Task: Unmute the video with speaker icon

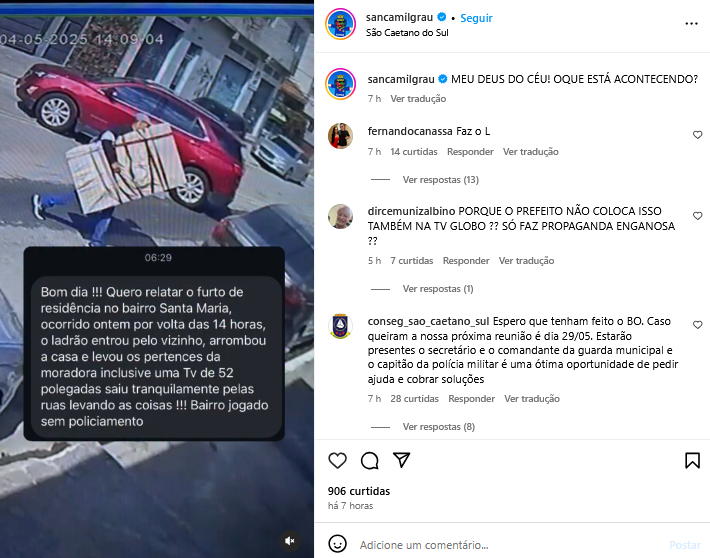Action: (x=290, y=540)
